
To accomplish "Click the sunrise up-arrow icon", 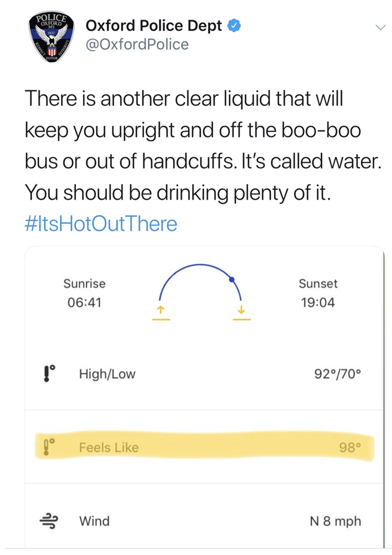I will (x=161, y=310).
